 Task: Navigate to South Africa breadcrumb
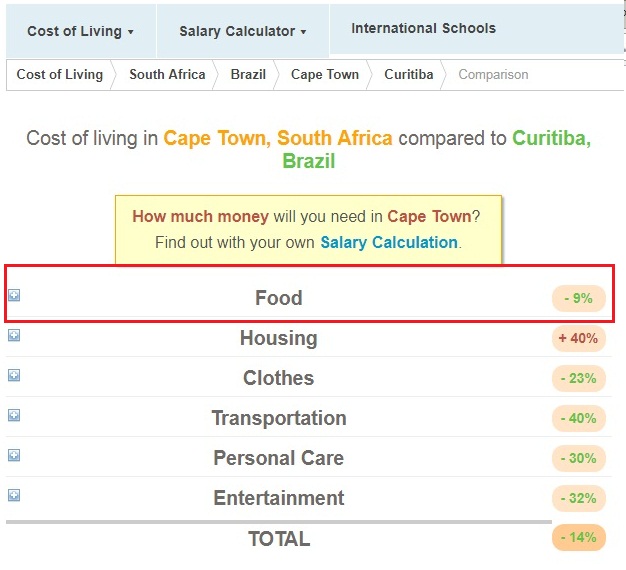click(167, 74)
